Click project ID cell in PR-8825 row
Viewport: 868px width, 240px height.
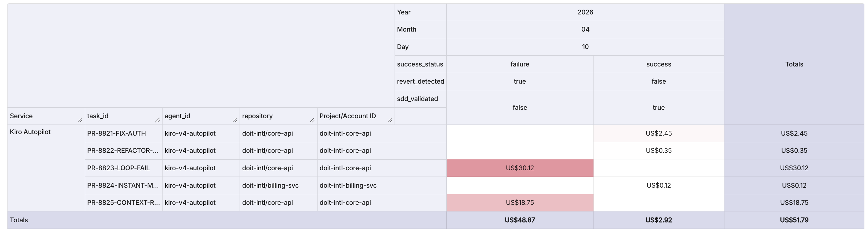click(382, 203)
